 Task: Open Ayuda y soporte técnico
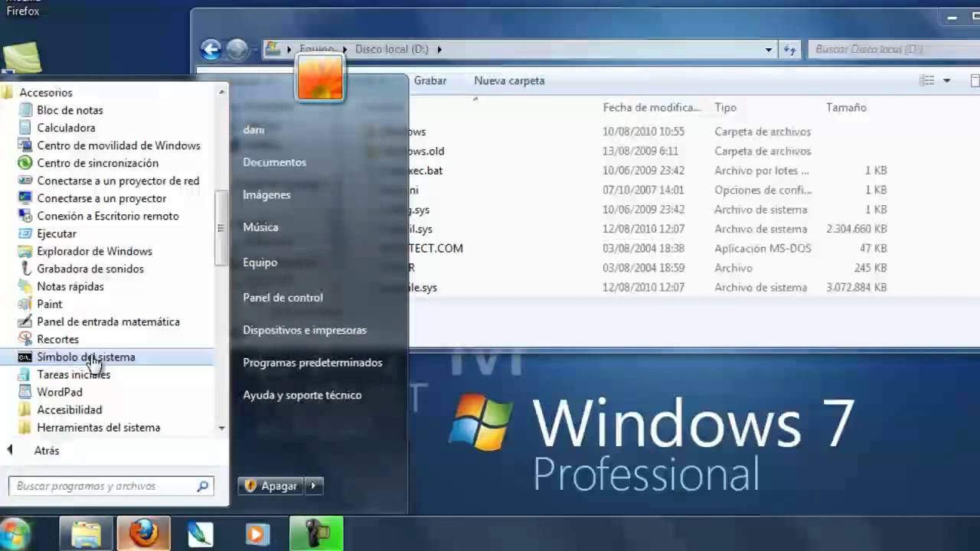tap(302, 395)
